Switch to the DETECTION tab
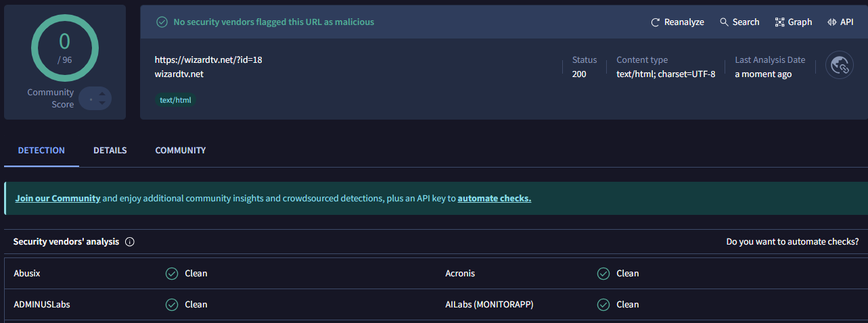Screen dimensions: 868x323 (x=41, y=151)
